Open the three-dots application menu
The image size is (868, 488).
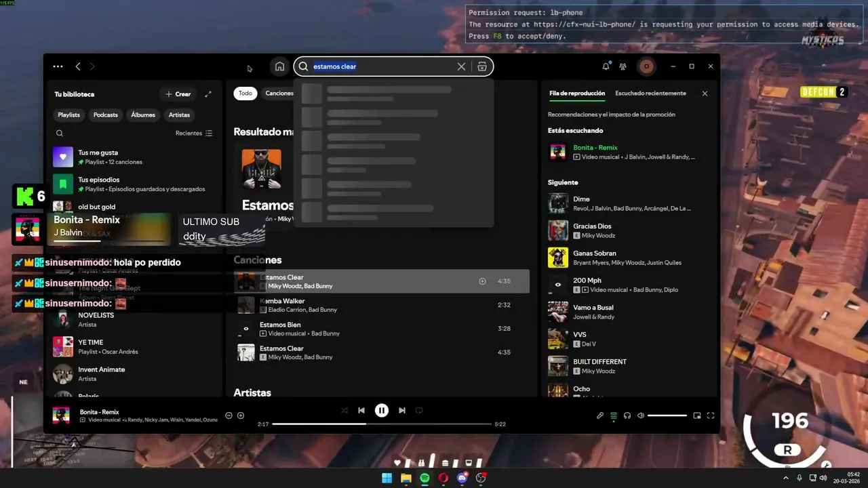coord(58,66)
